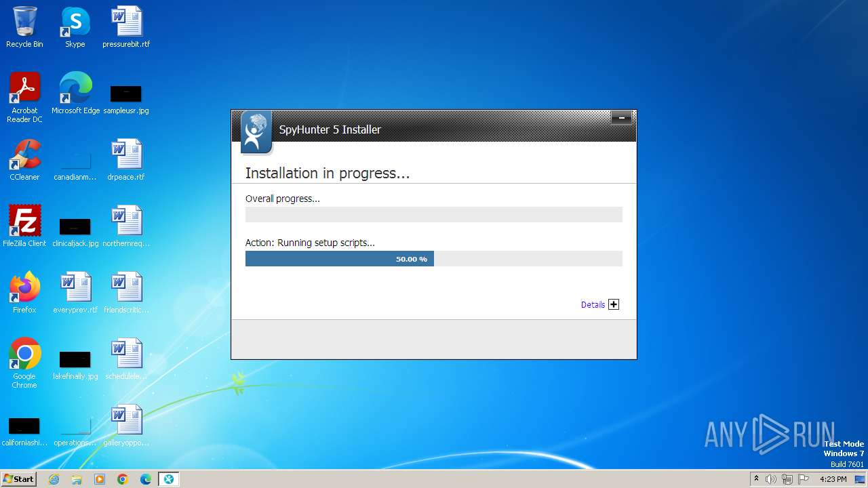The image size is (868, 488).
Task: Select clinicaljack.jpg file icon
Action: coord(75,232)
